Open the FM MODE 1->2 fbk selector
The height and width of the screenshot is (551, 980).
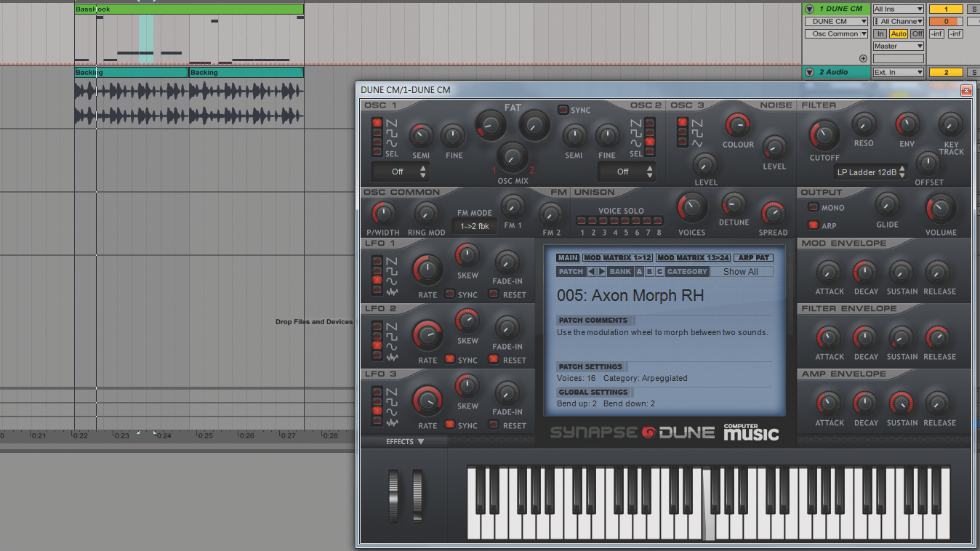click(474, 226)
